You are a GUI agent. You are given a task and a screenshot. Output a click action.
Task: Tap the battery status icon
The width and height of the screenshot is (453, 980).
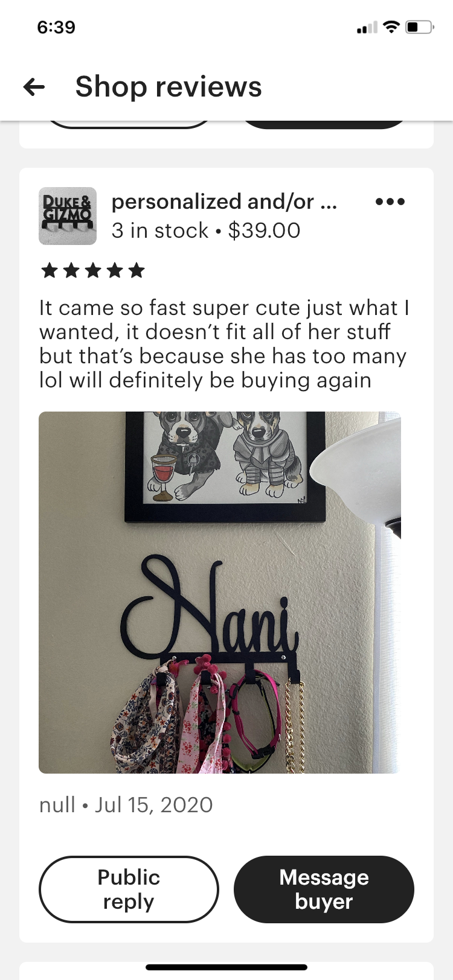point(420,27)
